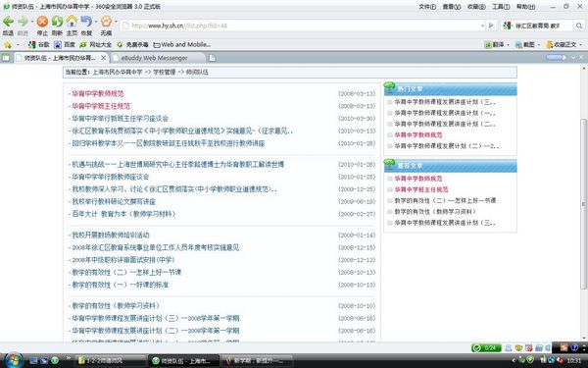Open the 帮助(H) menu
Viewport: 588px width, 368px height.
pos(525,7)
